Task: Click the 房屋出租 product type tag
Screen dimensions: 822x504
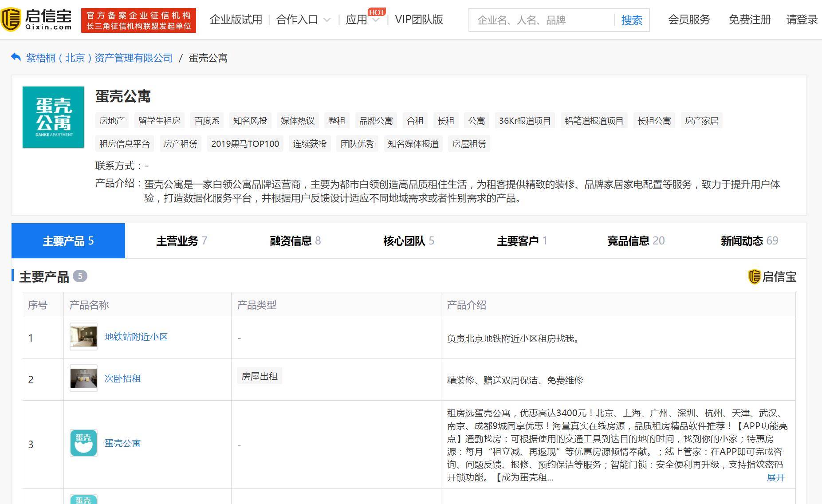Action: point(260,376)
